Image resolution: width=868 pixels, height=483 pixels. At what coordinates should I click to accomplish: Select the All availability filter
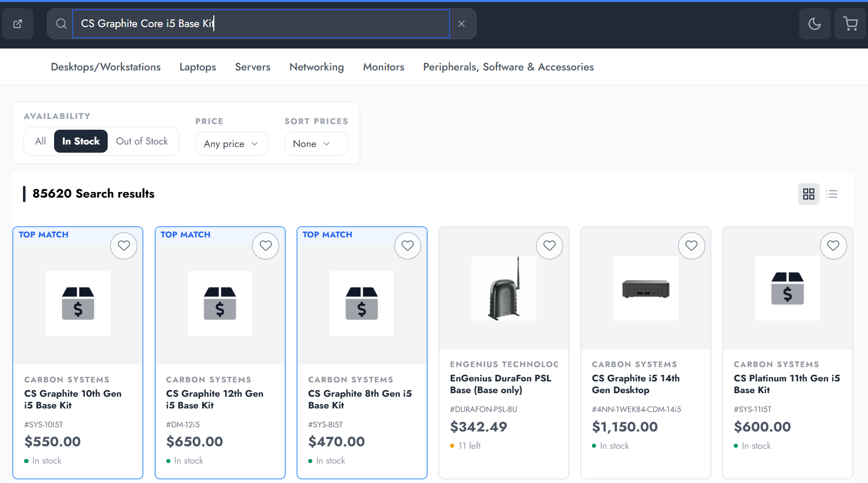point(40,141)
